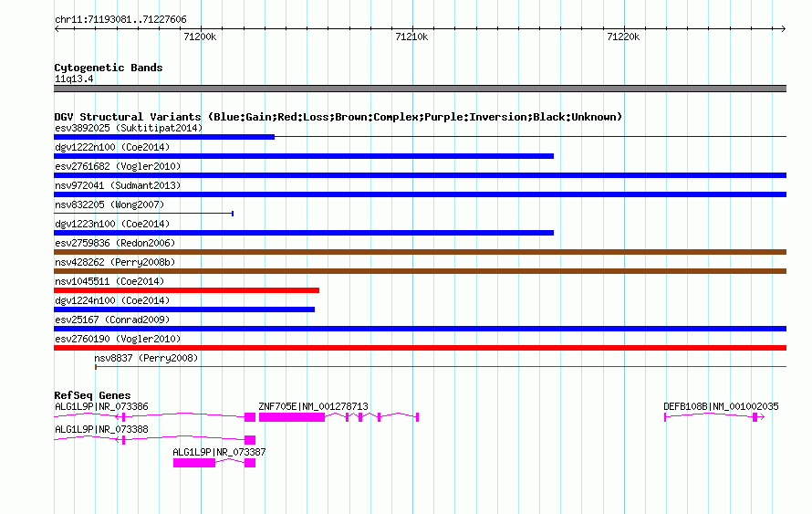Select the RefSeq Genes track title
Screen dimensions: 812x514
pos(93,395)
